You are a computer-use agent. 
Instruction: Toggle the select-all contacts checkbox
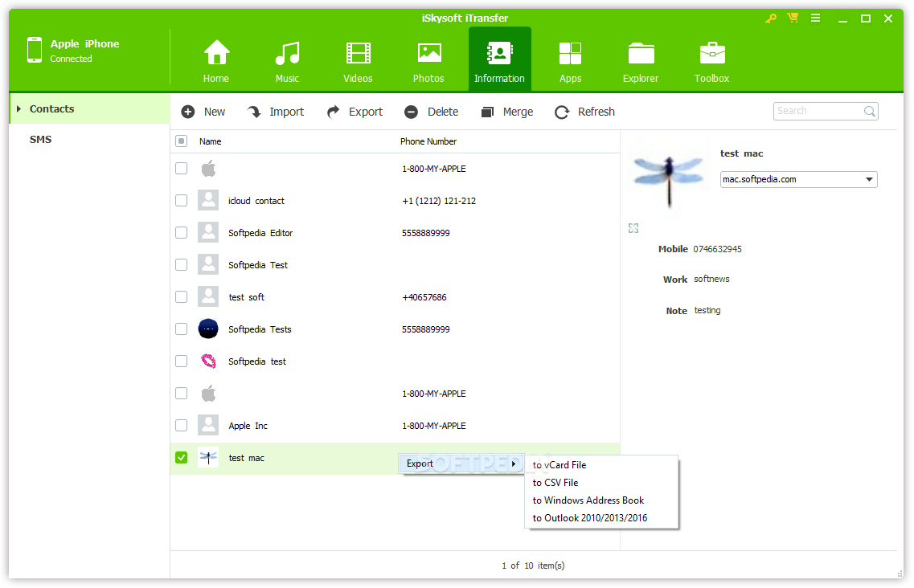tap(182, 141)
